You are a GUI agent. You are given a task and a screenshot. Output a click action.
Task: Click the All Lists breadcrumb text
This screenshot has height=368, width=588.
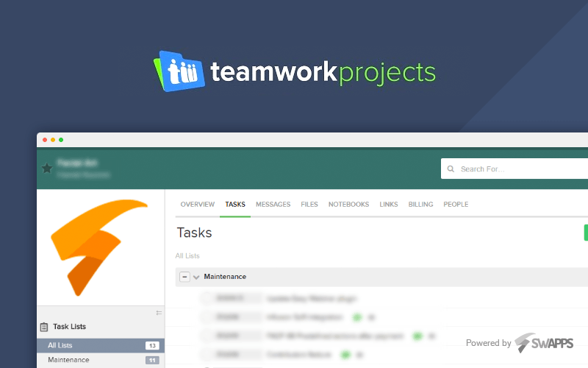pyautogui.click(x=187, y=255)
